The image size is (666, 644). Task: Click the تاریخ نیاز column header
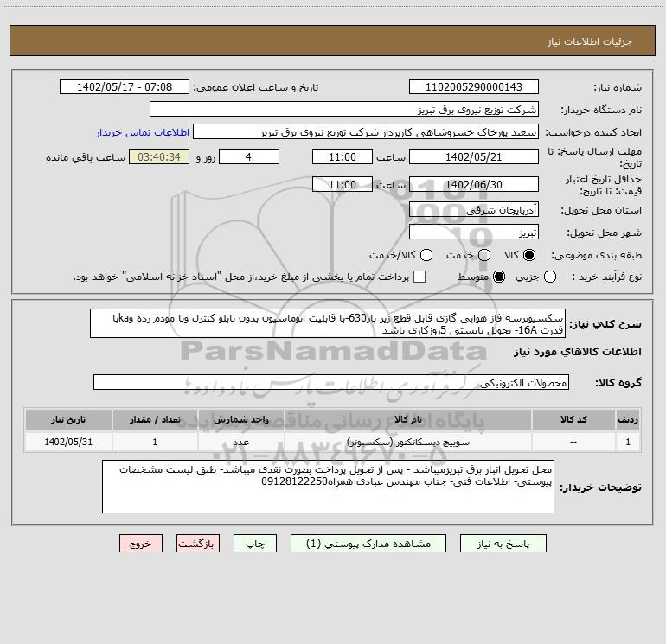click(x=68, y=419)
